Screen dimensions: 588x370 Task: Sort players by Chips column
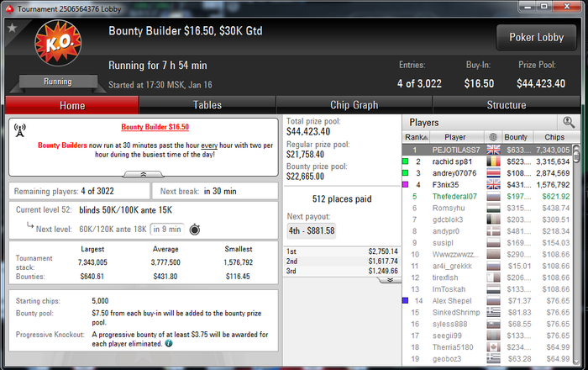[554, 137]
